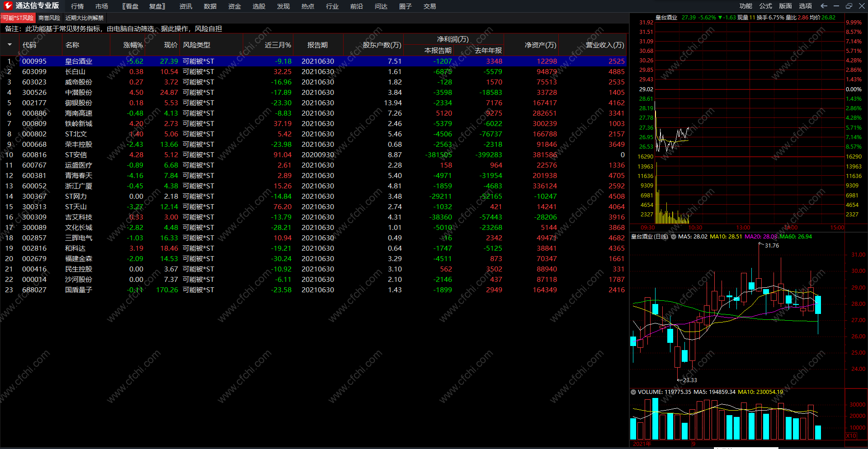This screenshot has width=868, height=449.
Task: Select the 吉艾科技 stock row
Action: [314, 217]
